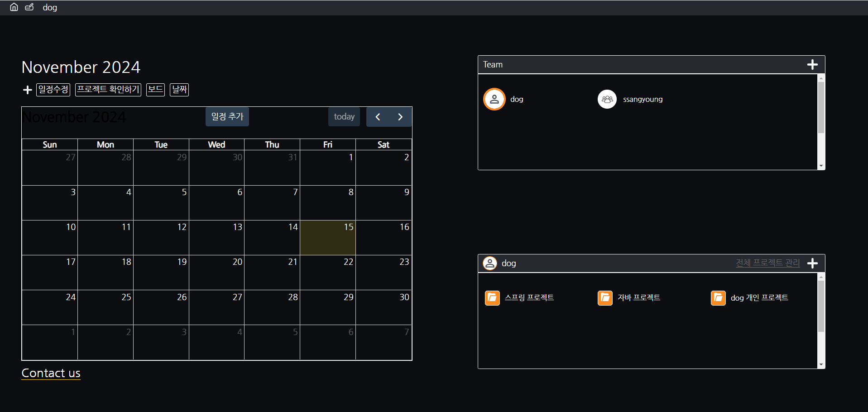Go to the next month with right chevron
Viewport: 868px width, 412px height.
[400, 117]
